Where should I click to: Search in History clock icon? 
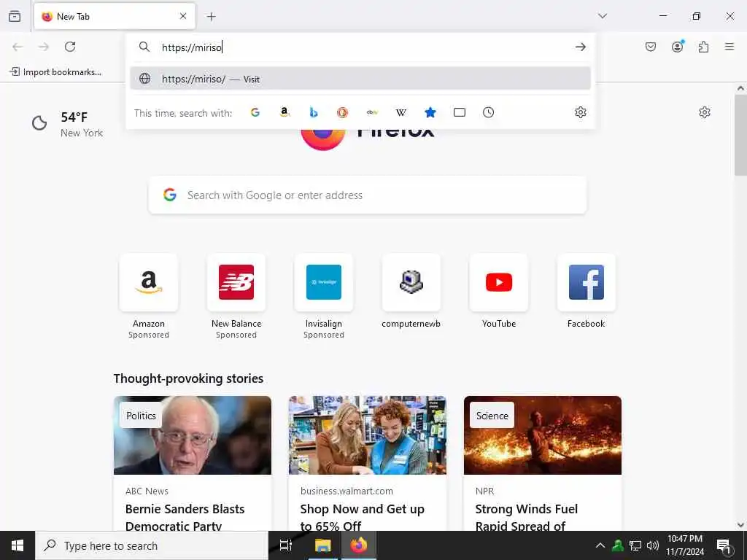(488, 112)
